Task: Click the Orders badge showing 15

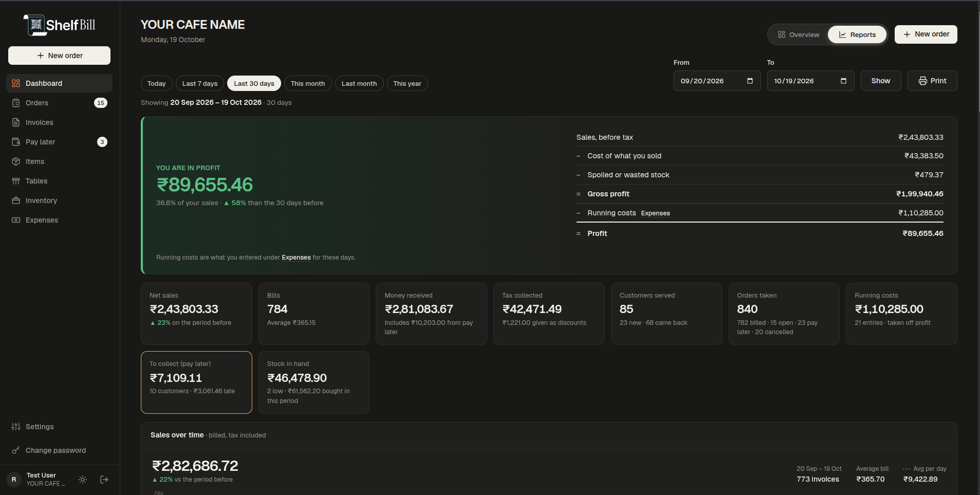Action: (101, 103)
